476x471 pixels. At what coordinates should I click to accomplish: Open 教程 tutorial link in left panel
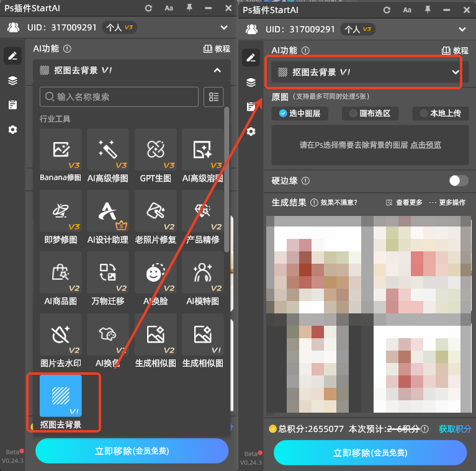coord(217,48)
